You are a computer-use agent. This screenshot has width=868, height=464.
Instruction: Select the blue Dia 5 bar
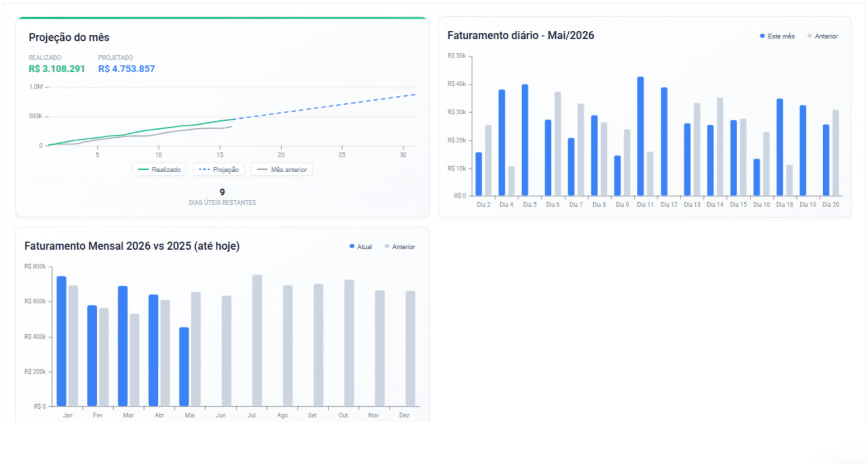525,140
